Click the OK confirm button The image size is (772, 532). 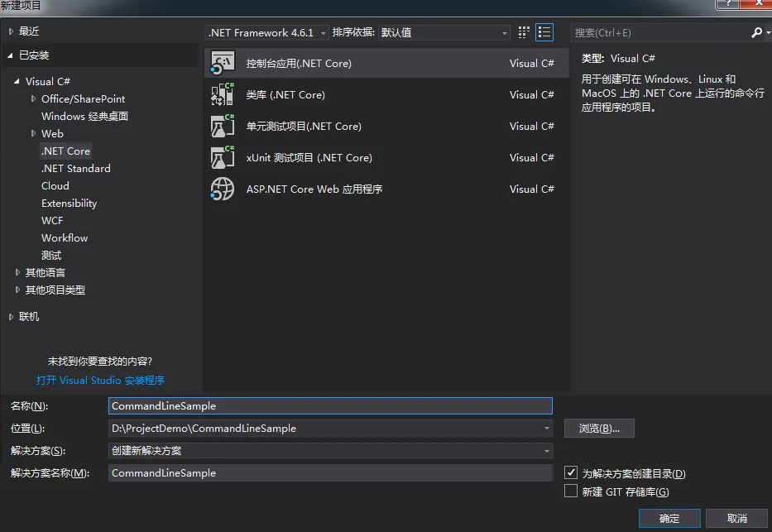coord(669,518)
